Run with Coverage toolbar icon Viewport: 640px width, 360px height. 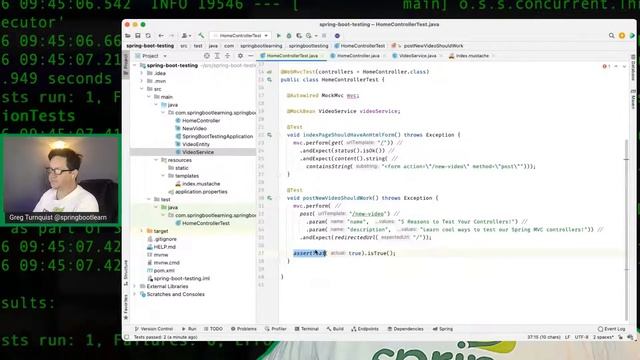click(x=299, y=36)
